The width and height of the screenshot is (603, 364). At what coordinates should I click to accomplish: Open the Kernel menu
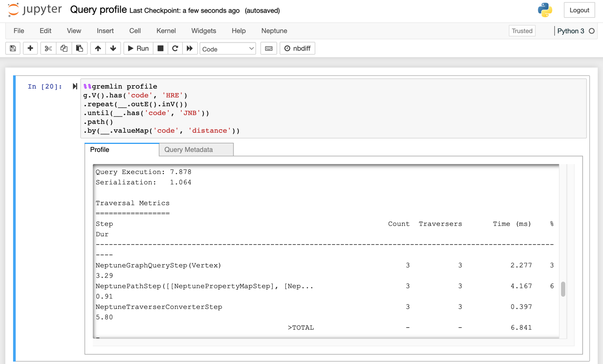point(166,31)
